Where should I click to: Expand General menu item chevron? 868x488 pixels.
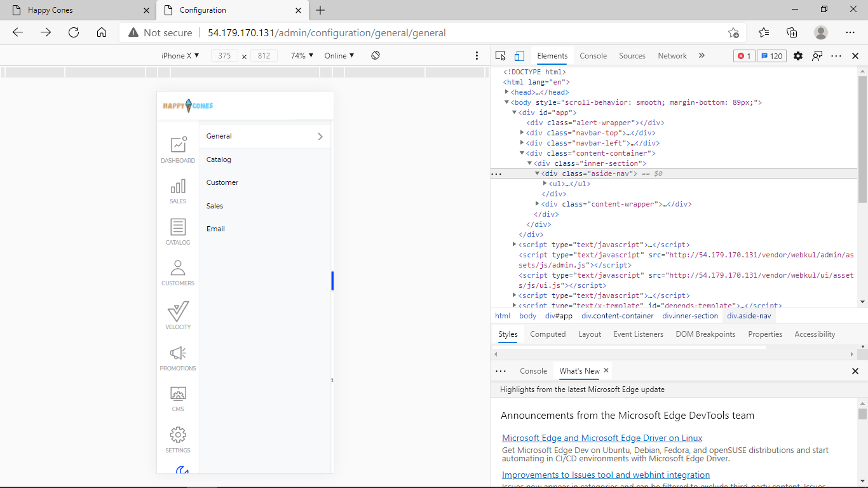tap(320, 137)
